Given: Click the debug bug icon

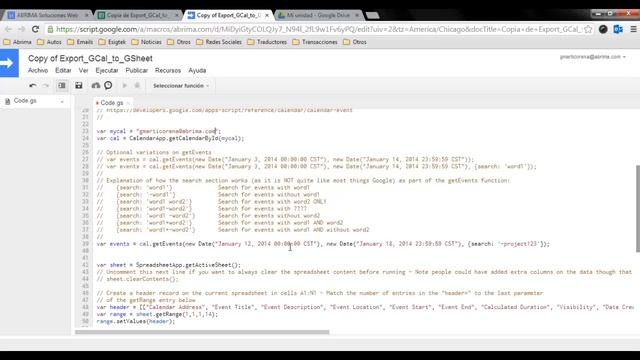Looking at the screenshot, I should [137, 85].
